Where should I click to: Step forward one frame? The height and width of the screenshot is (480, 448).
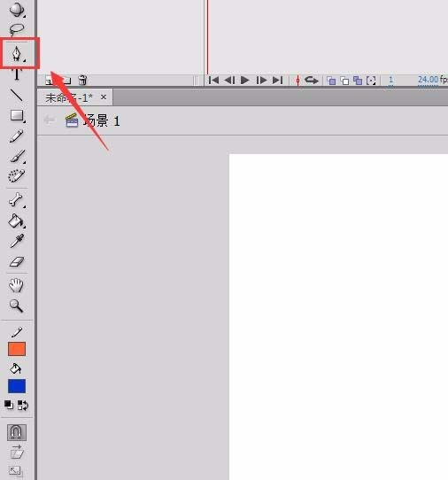(261, 81)
